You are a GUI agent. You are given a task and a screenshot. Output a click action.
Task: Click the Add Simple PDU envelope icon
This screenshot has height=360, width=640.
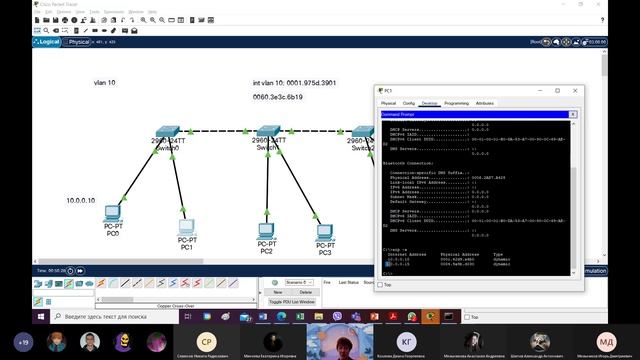coord(125,31)
